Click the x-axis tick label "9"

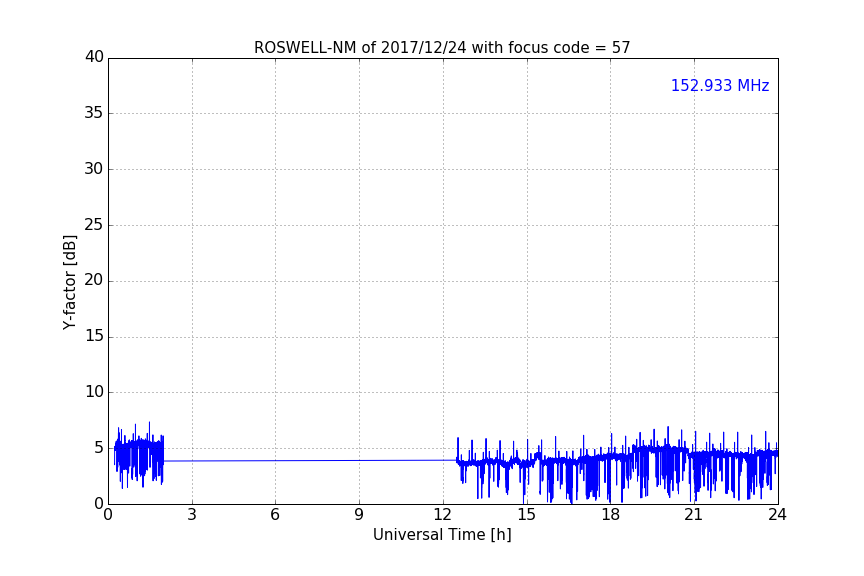click(x=359, y=515)
